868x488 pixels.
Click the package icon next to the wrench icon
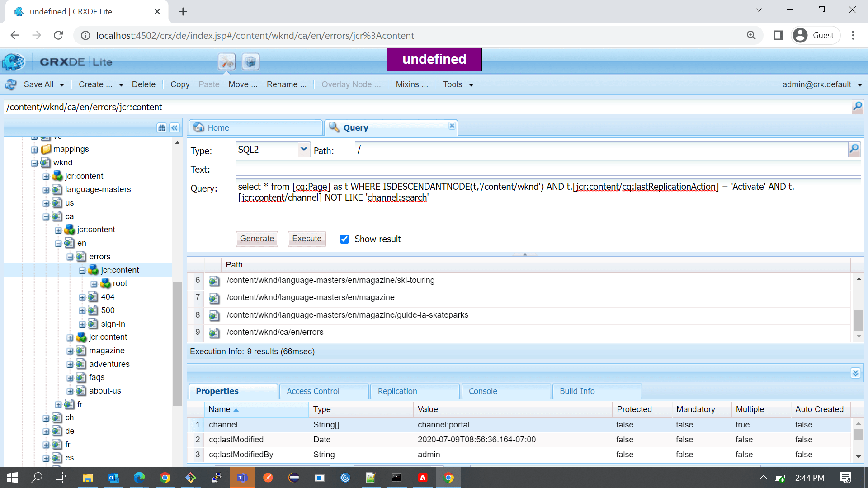click(250, 61)
